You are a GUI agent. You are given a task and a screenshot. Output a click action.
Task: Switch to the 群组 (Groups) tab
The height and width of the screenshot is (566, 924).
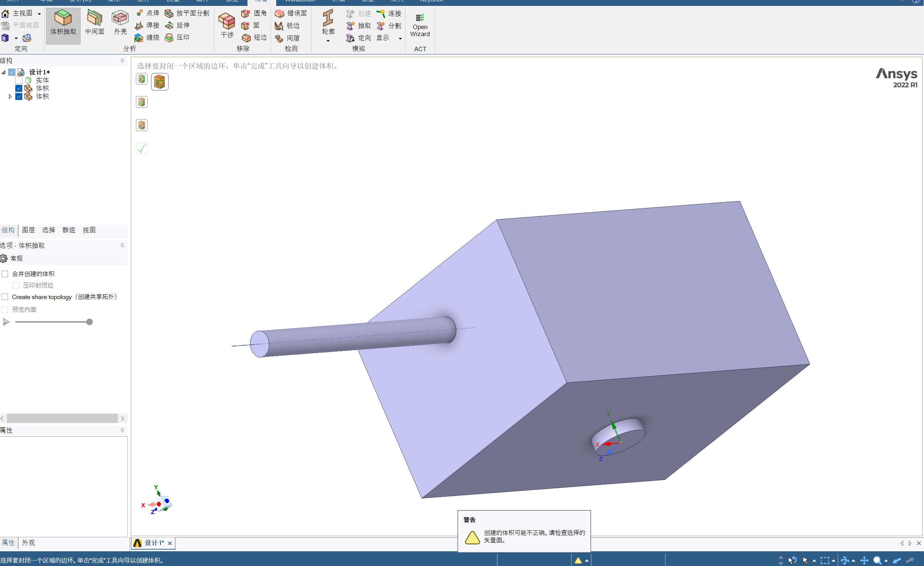[68, 230]
